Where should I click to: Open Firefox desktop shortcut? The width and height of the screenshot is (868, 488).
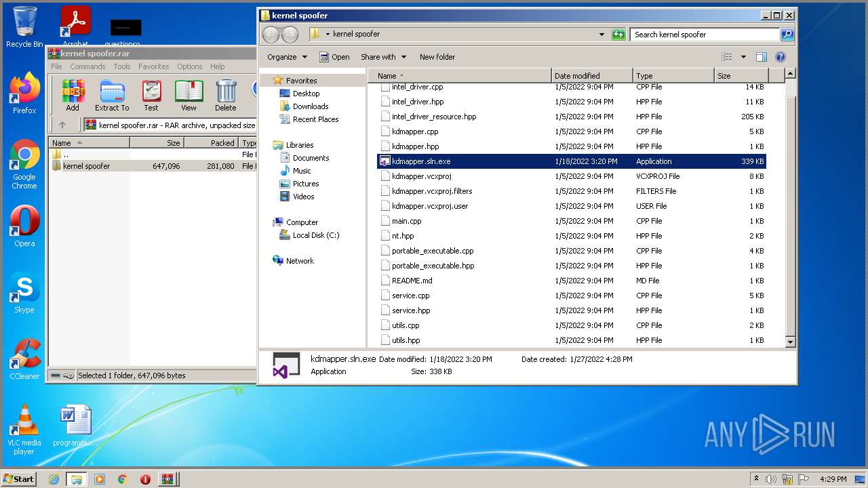[x=24, y=94]
